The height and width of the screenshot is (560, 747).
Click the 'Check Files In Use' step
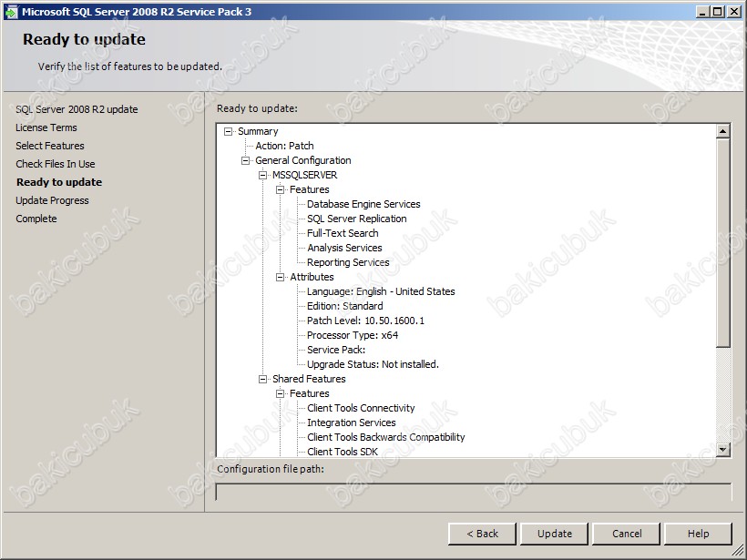pos(56,164)
